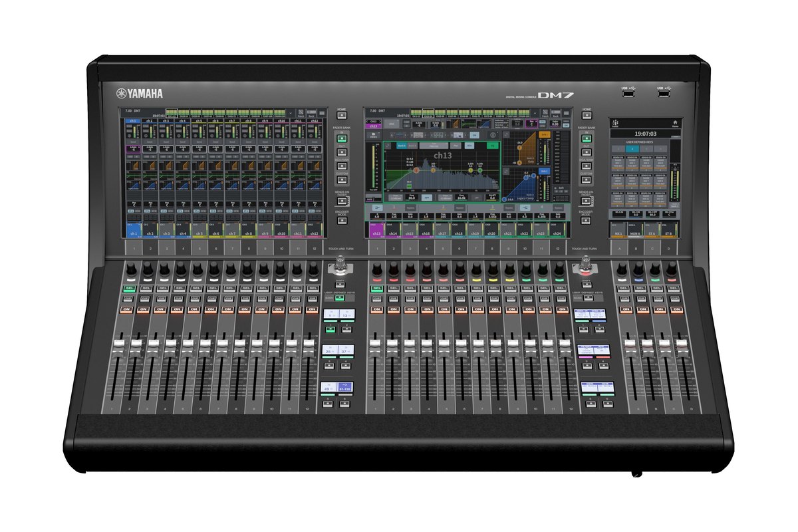Open the hamburger menu on the center touchscreen

[x=567, y=113]
